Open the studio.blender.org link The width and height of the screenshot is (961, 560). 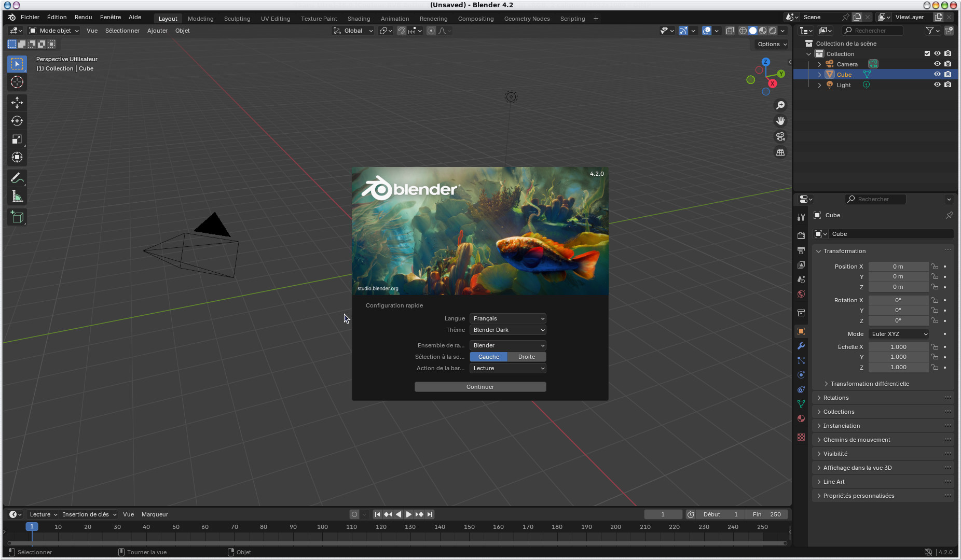tap(378, 288)
